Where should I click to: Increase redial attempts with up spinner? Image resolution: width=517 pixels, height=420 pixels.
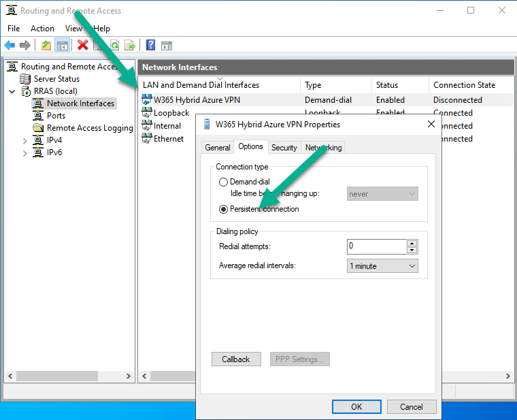pos(412,244)
